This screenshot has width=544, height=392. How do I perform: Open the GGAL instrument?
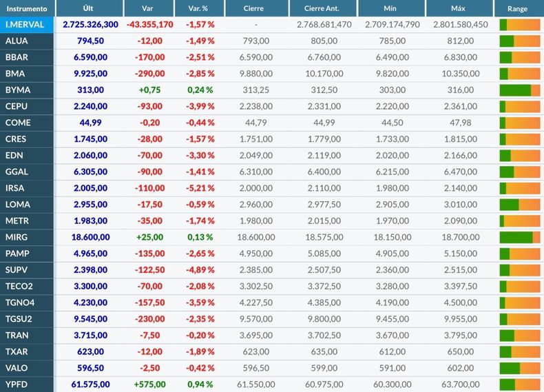27,172
